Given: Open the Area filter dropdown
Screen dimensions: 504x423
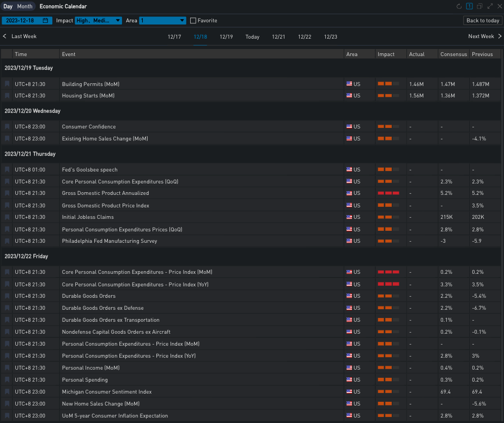Looking at the screenshot, I should tap(162, 21).
